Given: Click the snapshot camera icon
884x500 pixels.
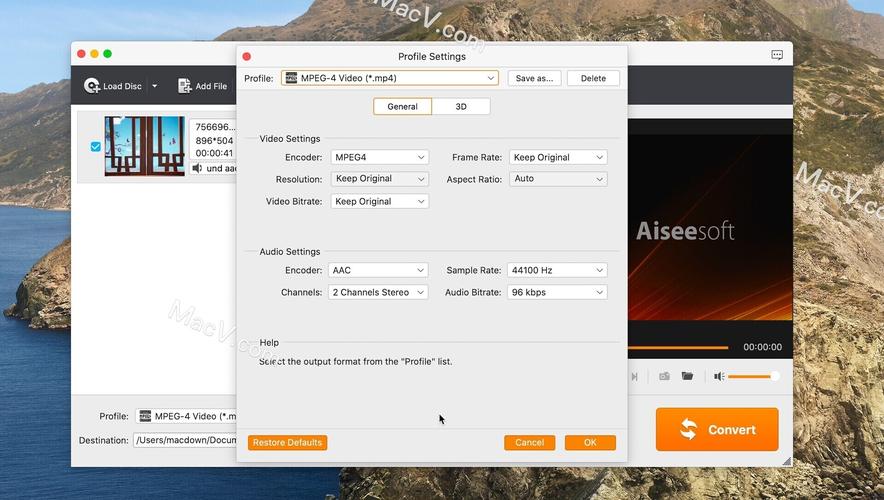Looking at the screenshot, I should pyautogui.click(x=665, y=376).
